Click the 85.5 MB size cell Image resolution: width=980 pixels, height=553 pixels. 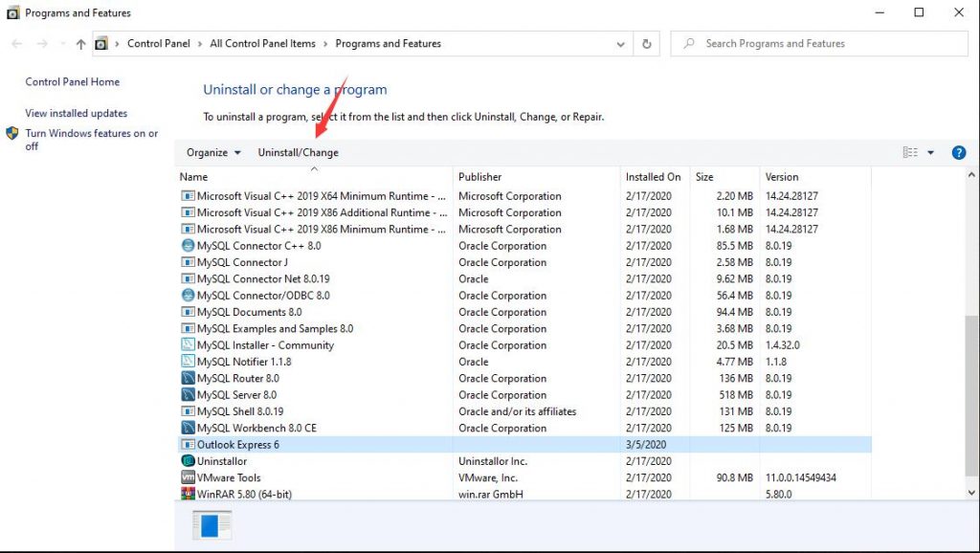735,246
